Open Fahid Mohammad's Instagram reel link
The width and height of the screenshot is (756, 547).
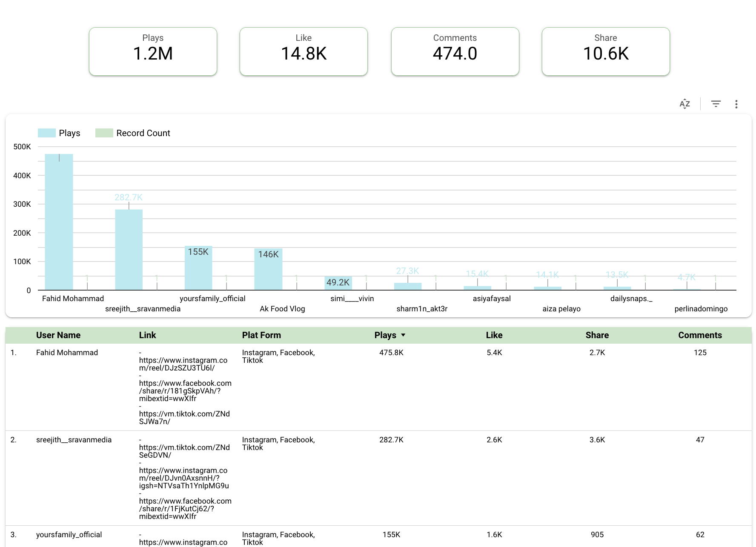coord(183,364)
